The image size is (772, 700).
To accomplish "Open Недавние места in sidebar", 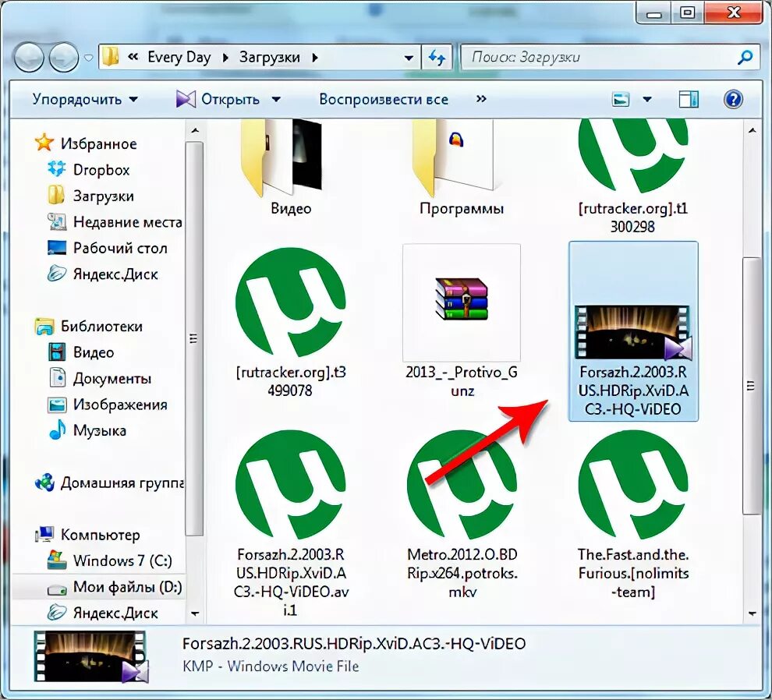I will pos(115,222).
